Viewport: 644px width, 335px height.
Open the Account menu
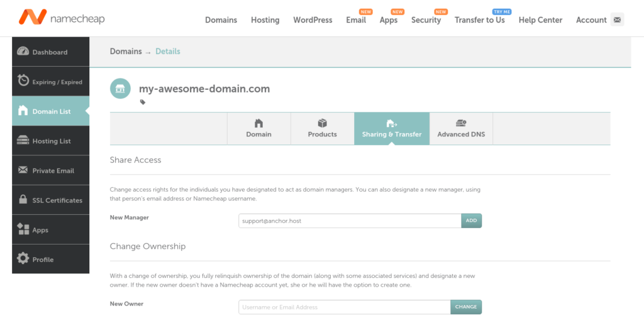click(x=591, y=20)
